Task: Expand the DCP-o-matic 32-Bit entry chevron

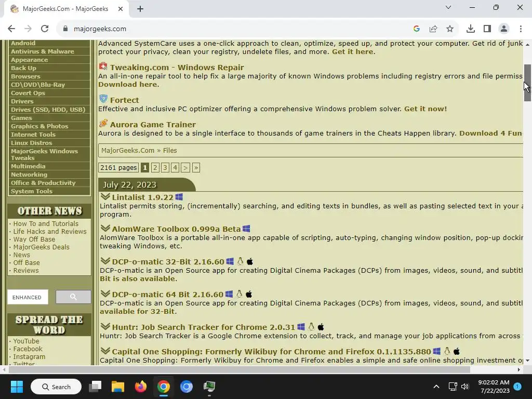Action: point(105,261)
